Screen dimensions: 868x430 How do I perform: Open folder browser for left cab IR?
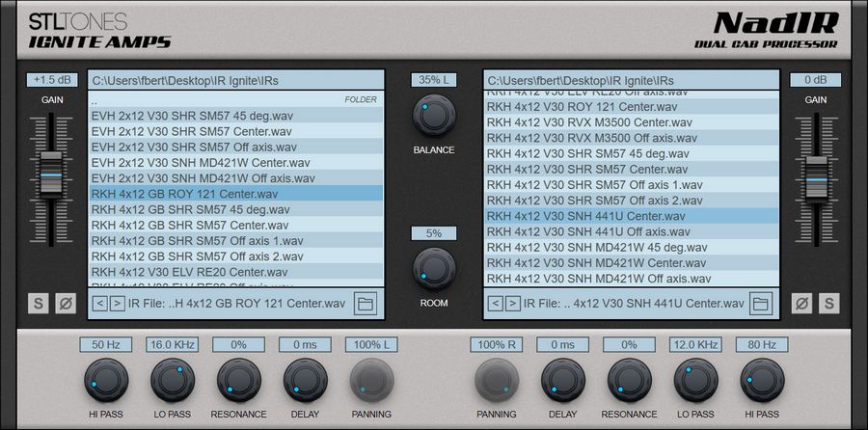pyautogui.click(x=365, y=304)
